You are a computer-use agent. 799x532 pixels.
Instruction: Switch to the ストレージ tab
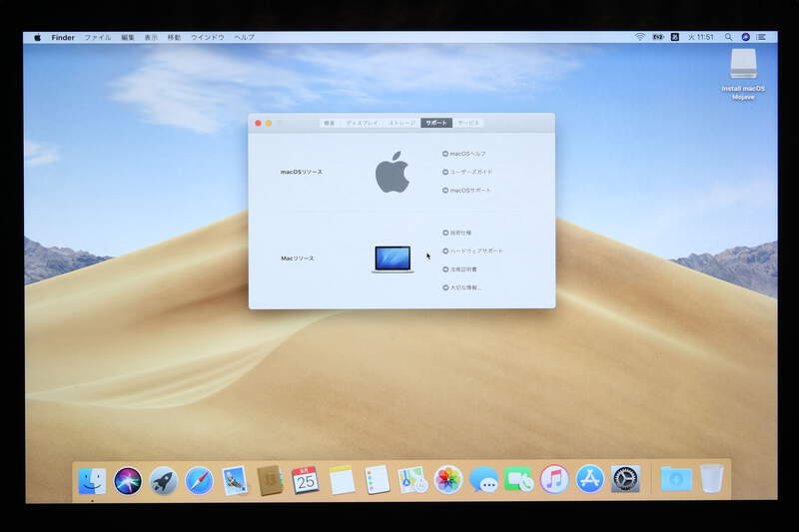(x=402, y=123)
